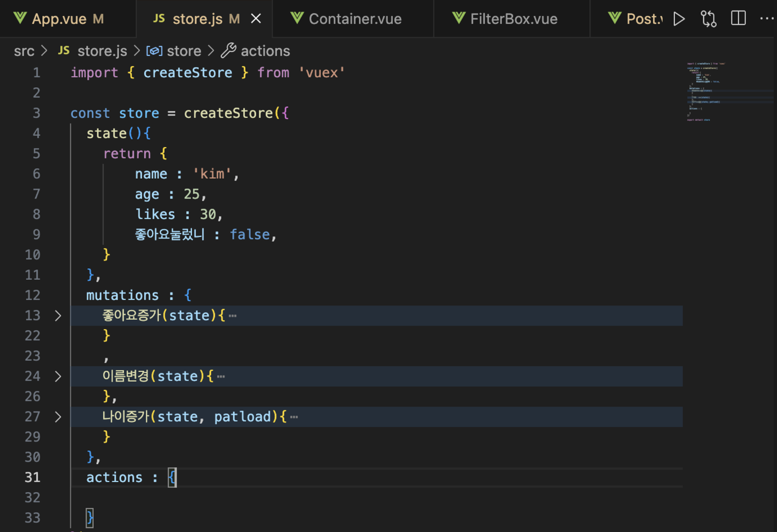Click the store symbol icon in breadcrumbs
This screenshot has width=777, height=532.
154,50
